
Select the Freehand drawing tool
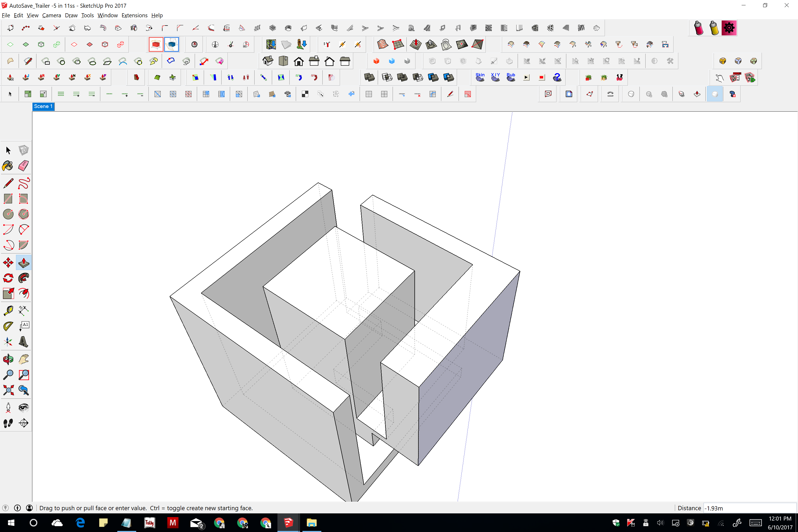pos(23,183)
